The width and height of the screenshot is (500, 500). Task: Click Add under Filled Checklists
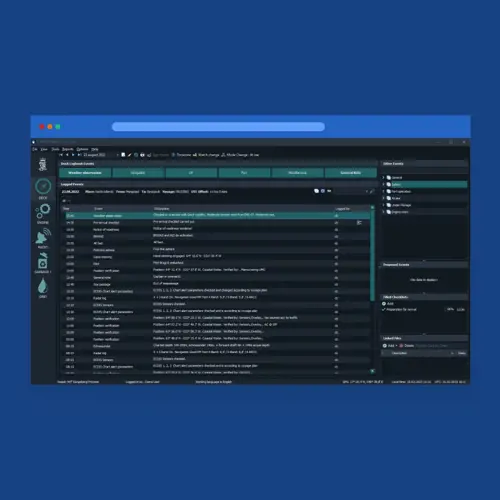pyautogui.click(x=388, y=304)
